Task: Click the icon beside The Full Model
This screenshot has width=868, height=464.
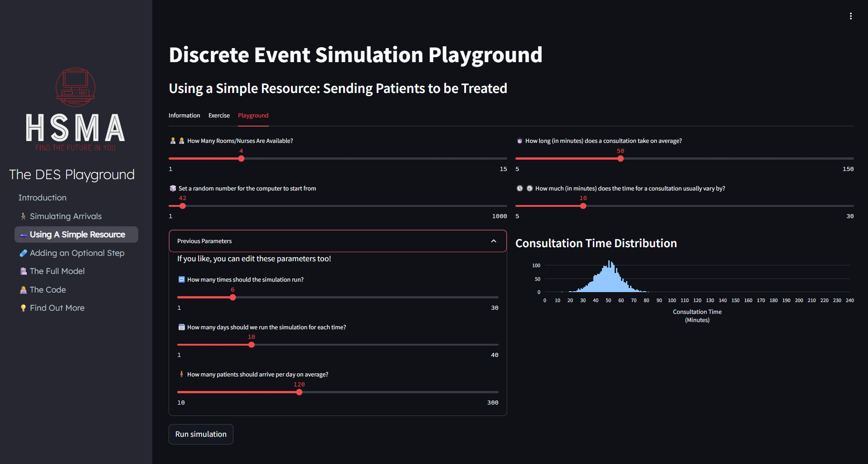Action: pyautogui.click(x=24, y=271)
